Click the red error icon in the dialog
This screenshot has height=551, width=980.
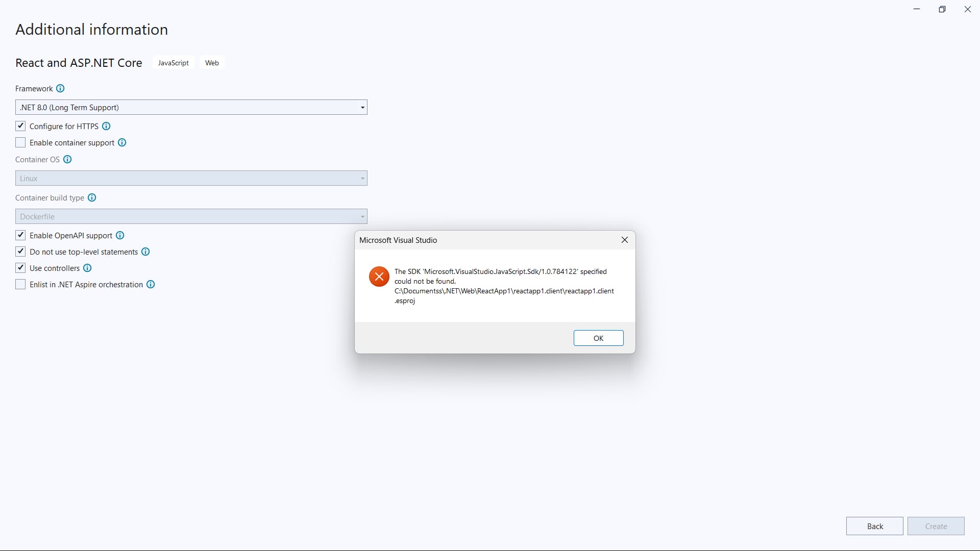379,277
